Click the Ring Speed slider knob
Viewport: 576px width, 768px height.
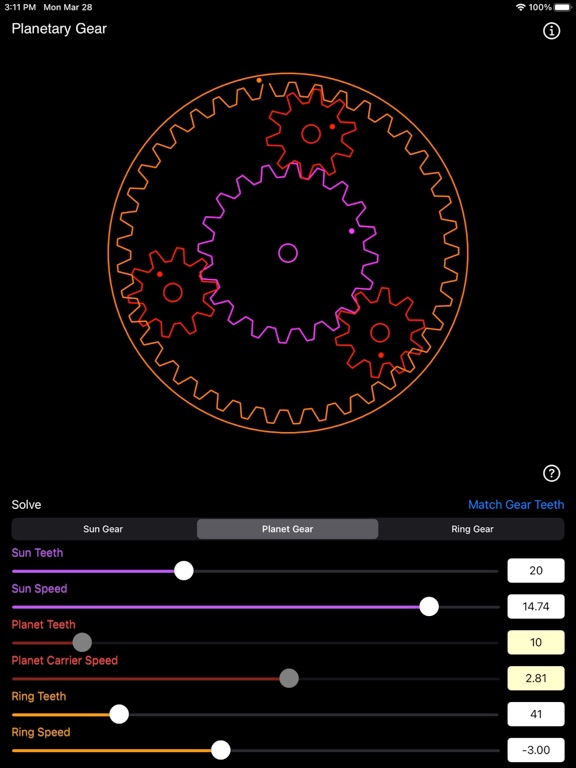(221, 750)
